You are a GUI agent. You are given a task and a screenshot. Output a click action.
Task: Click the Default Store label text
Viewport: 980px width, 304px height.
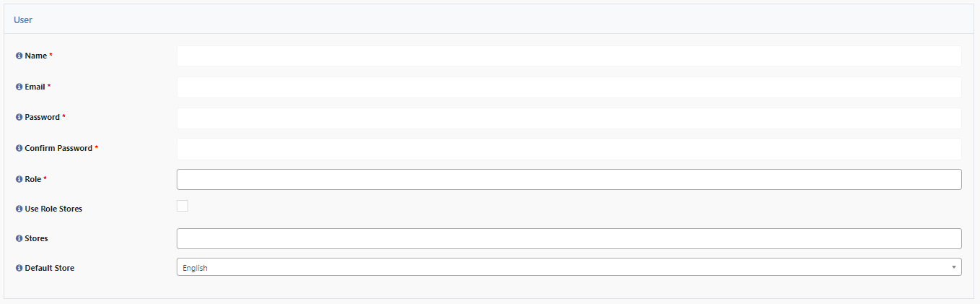click(50, 268)
